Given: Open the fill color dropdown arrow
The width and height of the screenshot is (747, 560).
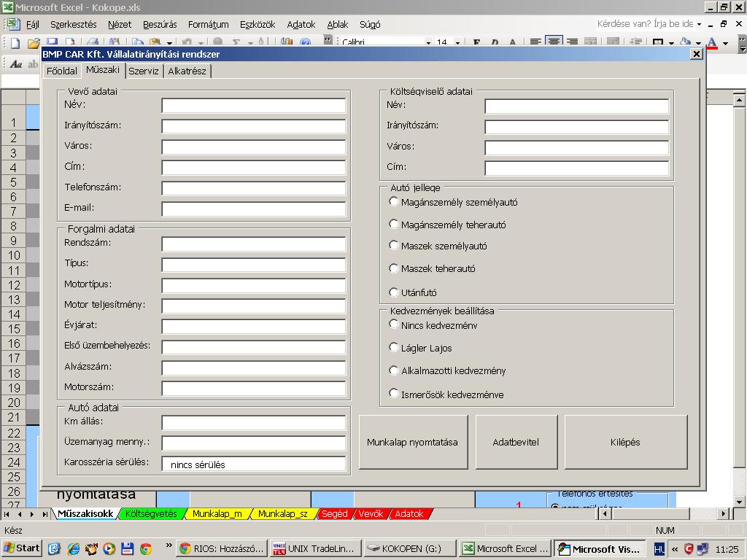Looking at the screenshot, I should click(698, 43).
